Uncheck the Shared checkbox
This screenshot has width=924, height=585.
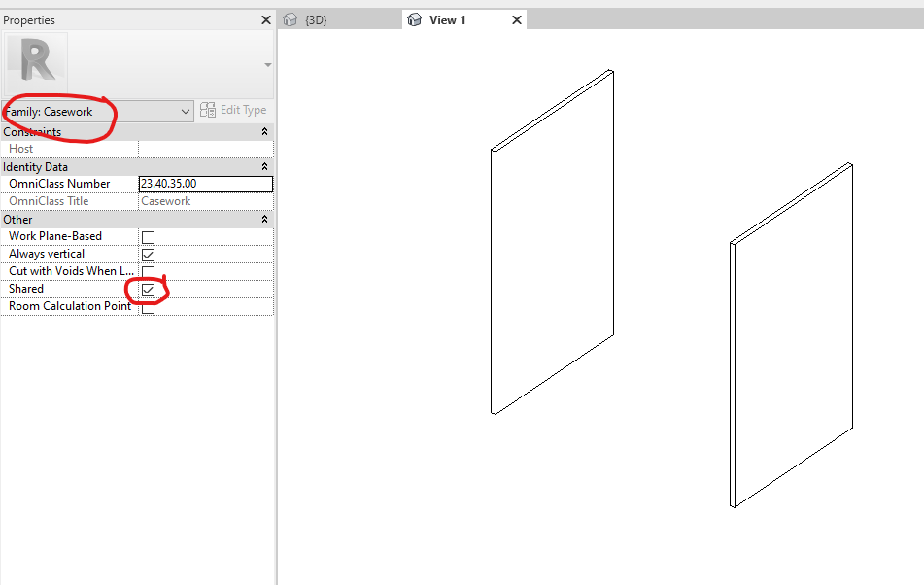pos(148,289)
